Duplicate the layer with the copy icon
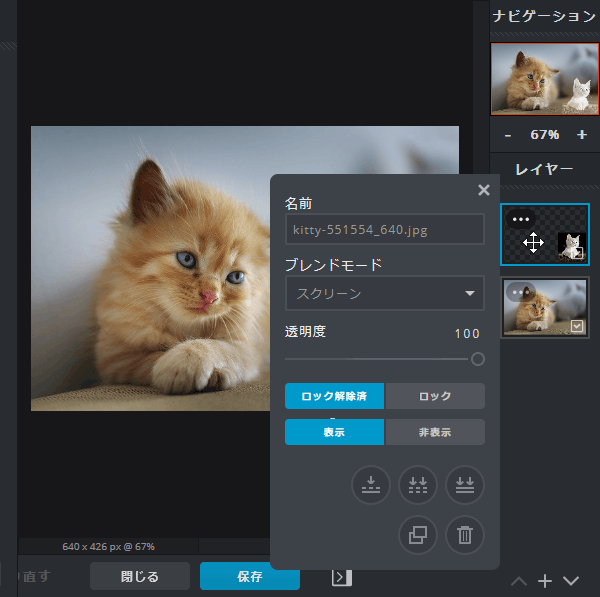600x597 pixels. [418, 535]
